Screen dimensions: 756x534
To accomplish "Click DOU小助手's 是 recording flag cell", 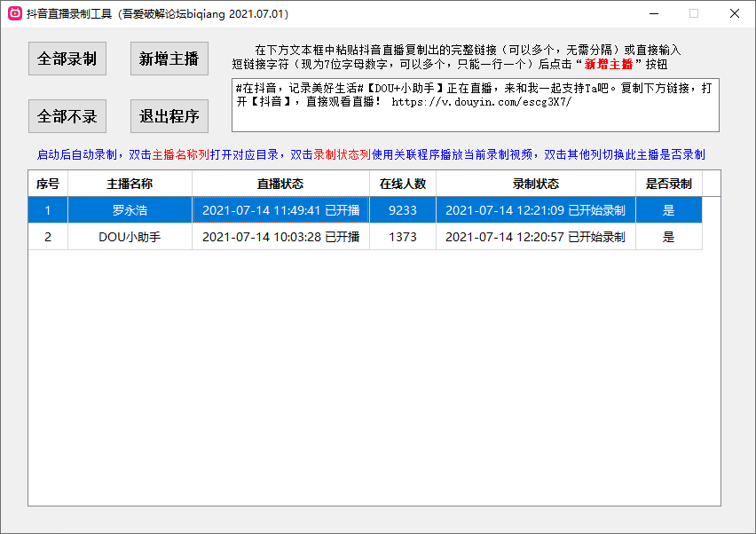I will coord(669,237).
